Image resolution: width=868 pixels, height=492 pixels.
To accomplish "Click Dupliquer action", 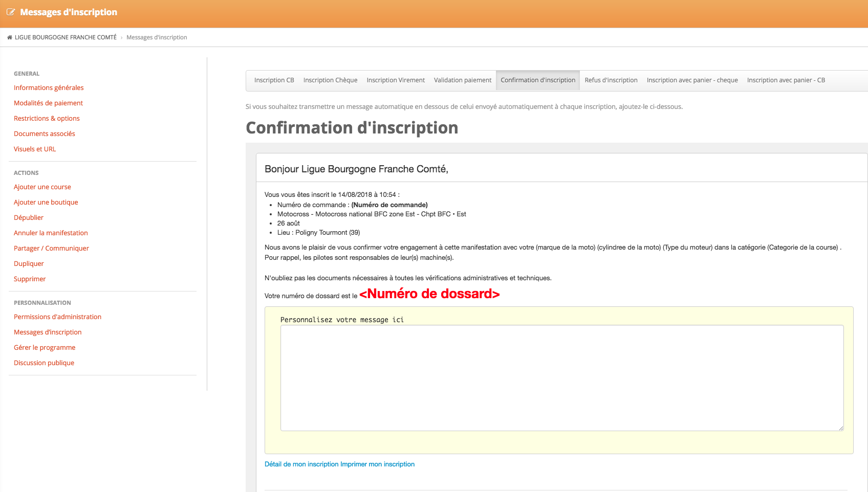I will coord(29,263).
